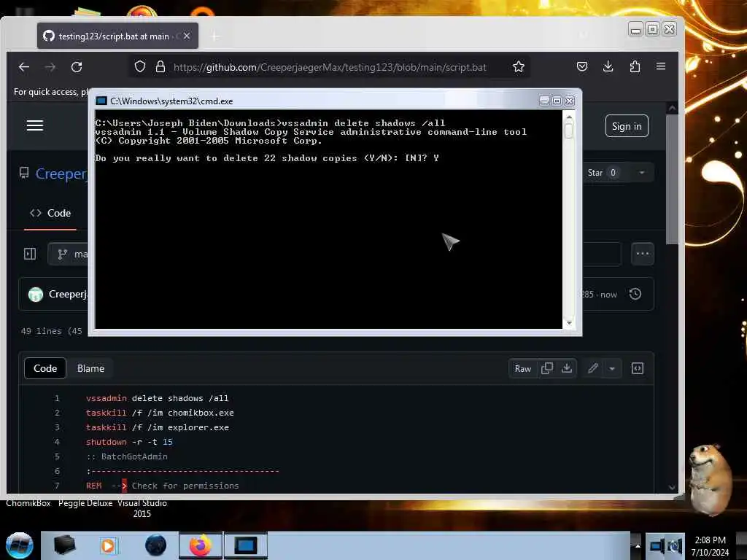Show hidden system tray icons
This screenshot has width=747, height=560.
coord(637,545)
